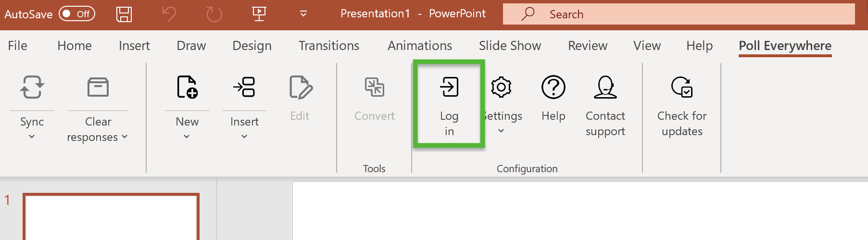
Task: Select the Transitions tab
Action: pos(329,46)
